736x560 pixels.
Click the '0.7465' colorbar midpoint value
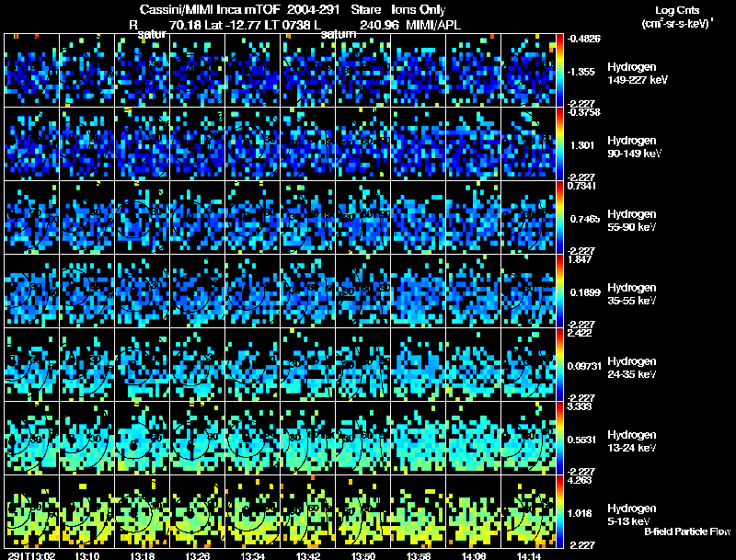coord(584,219)
